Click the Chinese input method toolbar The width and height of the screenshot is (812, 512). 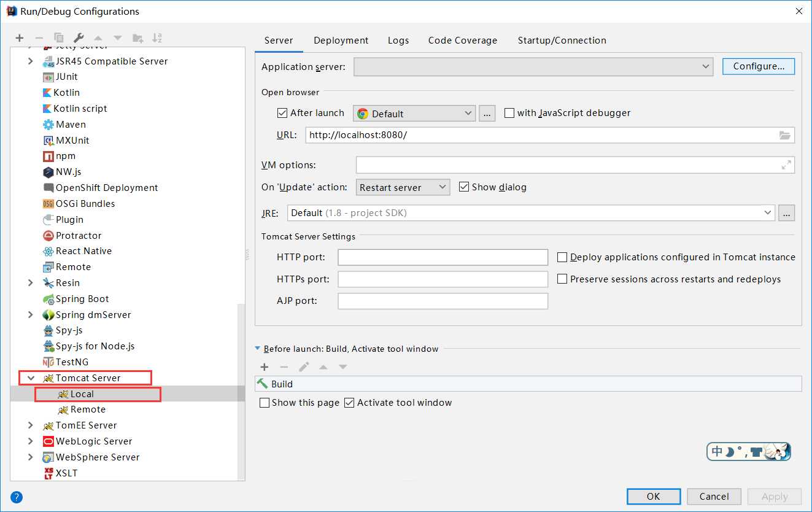749,452
